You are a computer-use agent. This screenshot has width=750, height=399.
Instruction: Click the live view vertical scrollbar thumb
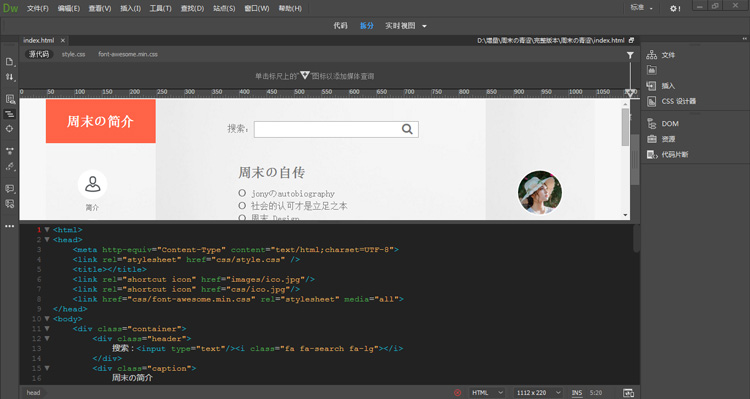pyautogui.click(x=625, y=127)
